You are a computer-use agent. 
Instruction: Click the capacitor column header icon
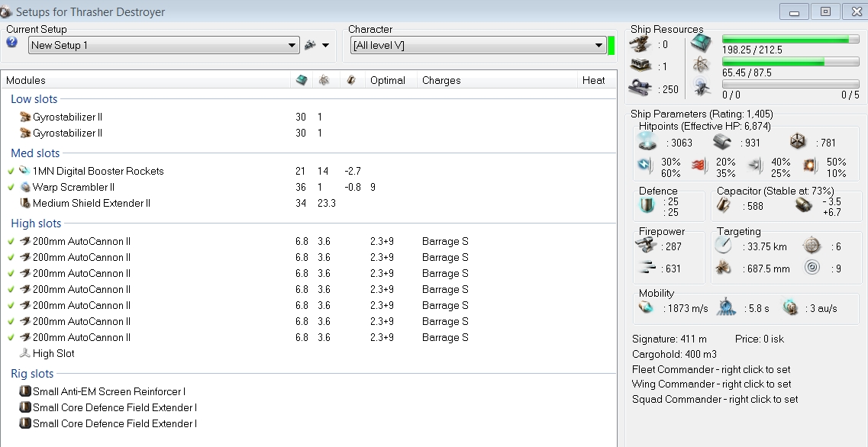coord(351,80)
